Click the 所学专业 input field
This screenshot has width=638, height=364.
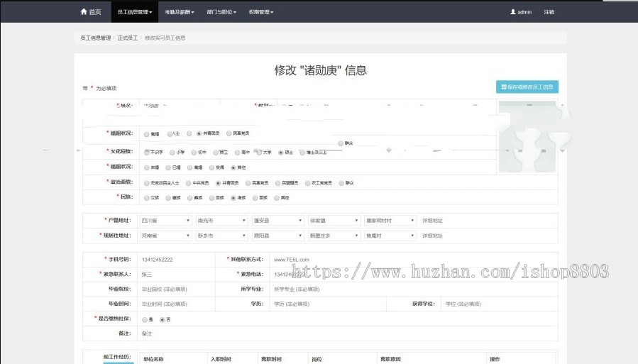413,289
